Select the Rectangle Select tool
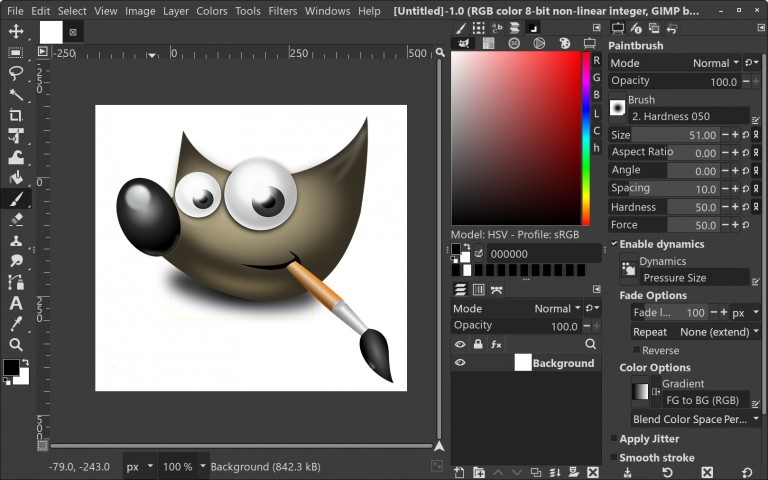This screenshot has height=480, width=768. pos(16,53)
